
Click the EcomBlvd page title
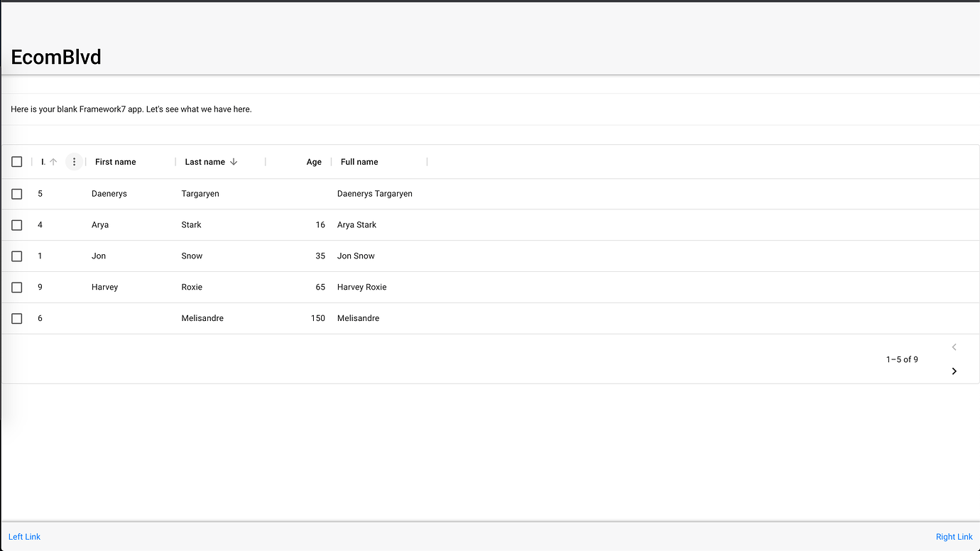[x=56, y=57]
